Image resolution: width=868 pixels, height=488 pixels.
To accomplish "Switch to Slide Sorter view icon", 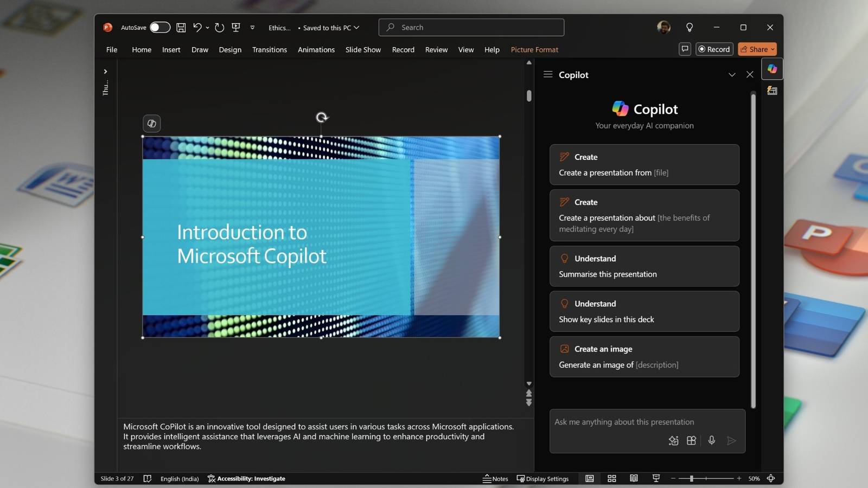I will click(612, 478).
